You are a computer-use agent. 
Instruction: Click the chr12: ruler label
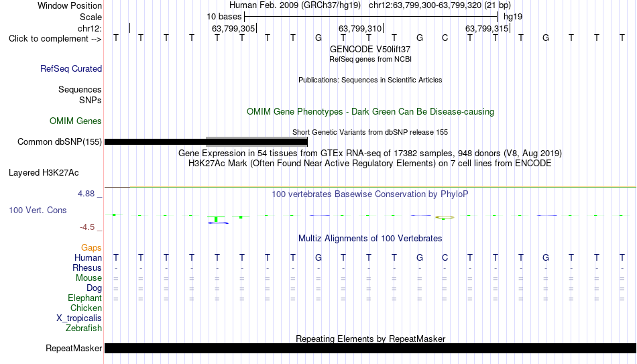point(90,28)
